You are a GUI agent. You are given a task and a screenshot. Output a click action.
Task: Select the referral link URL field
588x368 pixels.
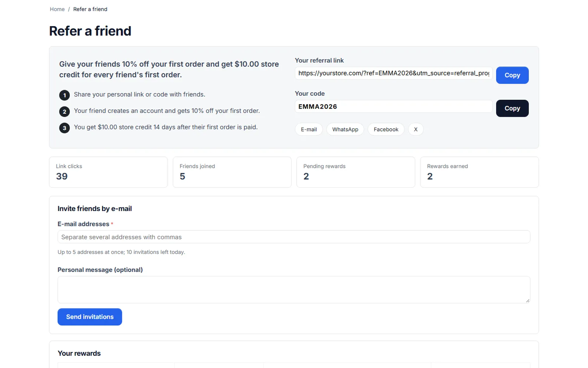[x=394, y=73]
